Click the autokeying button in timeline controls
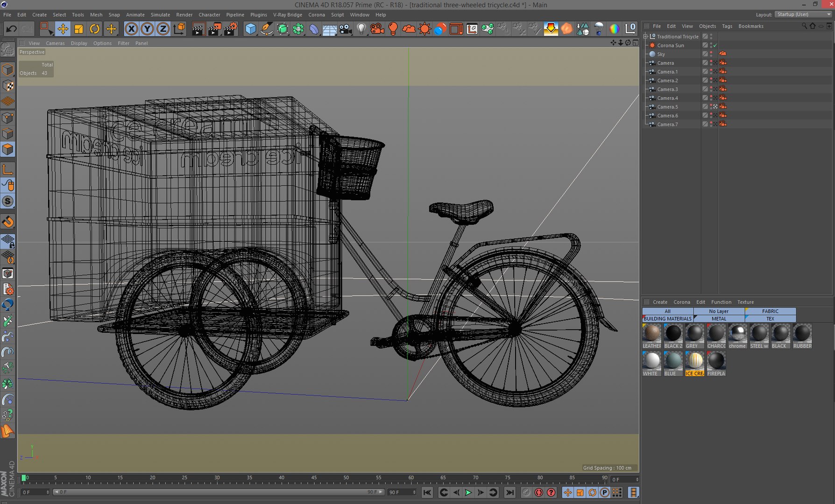The image size is (835, 504). coord(539,492)
